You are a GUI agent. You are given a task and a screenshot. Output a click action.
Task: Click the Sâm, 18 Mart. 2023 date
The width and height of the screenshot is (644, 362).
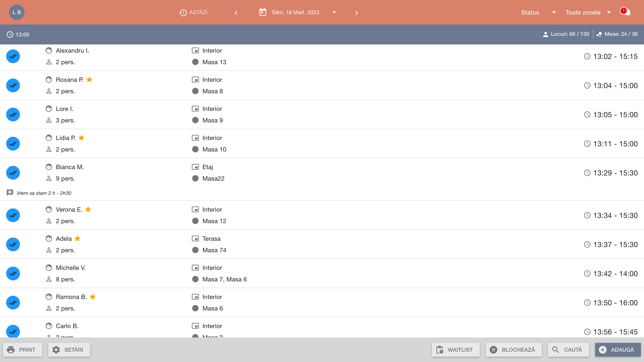pyautogui.click(x=295, y=12)
